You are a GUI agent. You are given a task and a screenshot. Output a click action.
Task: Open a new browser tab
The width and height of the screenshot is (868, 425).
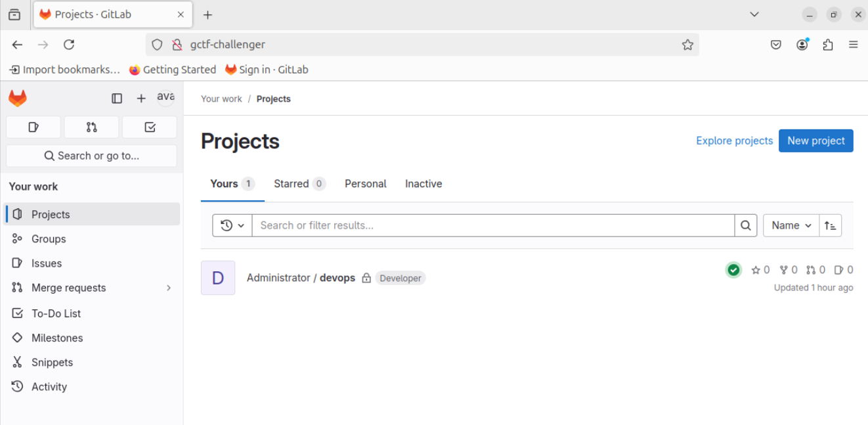pyautogui.click(x=207, y=14)
